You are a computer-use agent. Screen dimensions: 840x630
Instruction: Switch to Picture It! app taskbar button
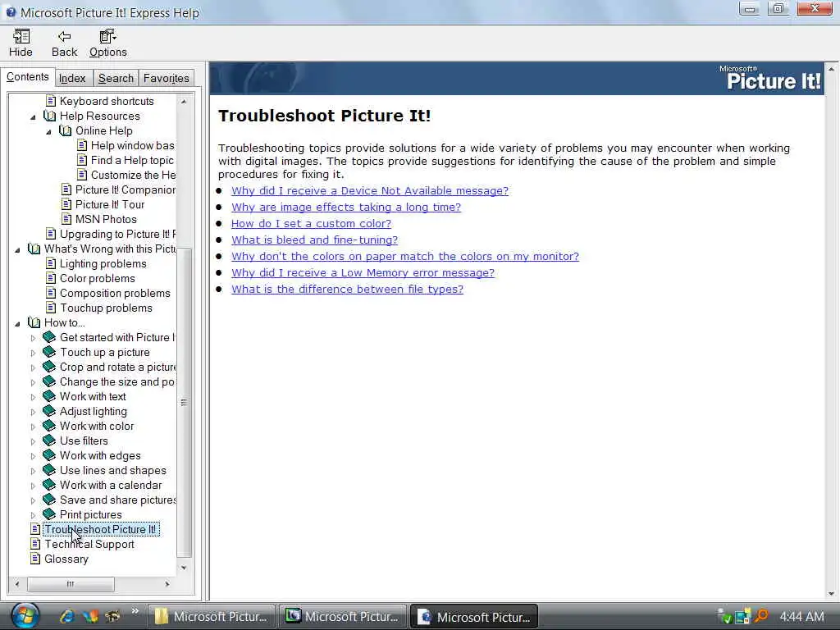point(343,617)
